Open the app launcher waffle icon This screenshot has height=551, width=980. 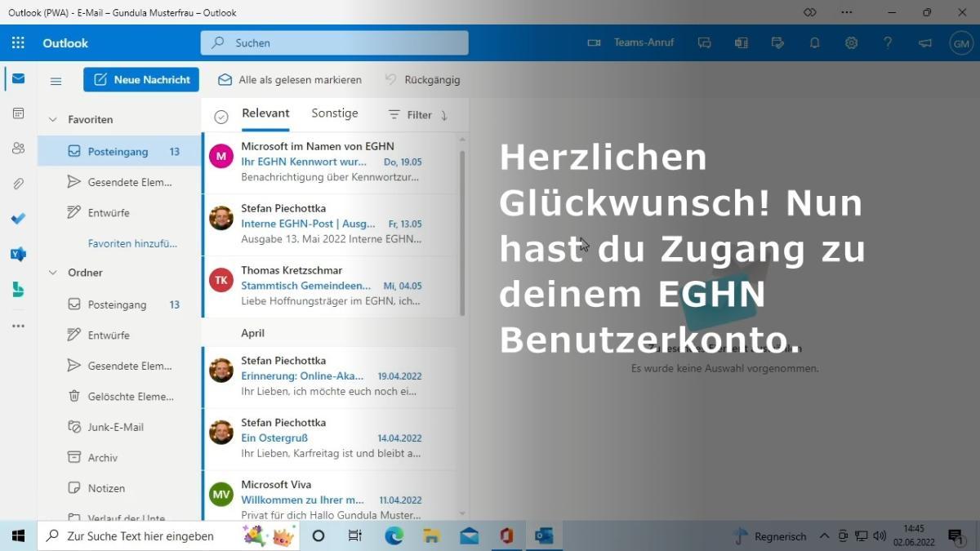pyautogui.click(x=18, y=43)
